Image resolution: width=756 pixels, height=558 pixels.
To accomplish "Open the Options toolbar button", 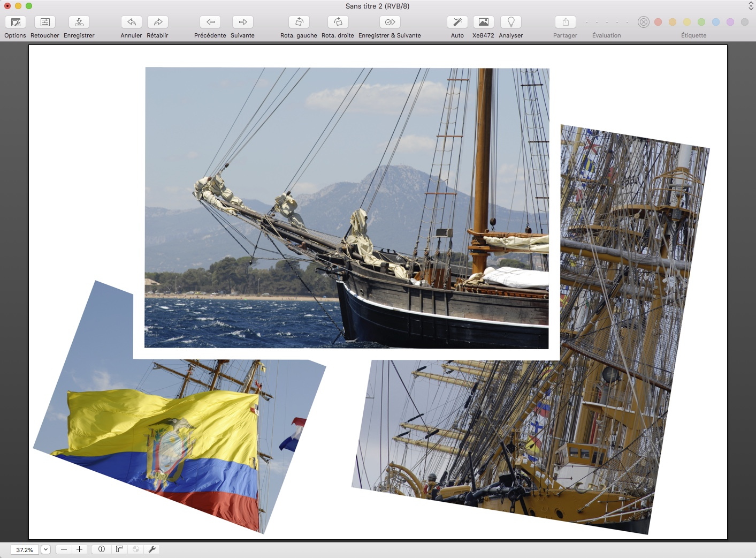I will click(16, 22).
